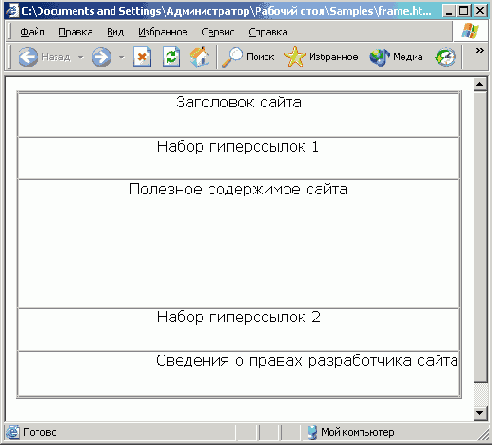Screen dimensions: 492x445
Task: Go to Home page icon
Action: (199, 57)
